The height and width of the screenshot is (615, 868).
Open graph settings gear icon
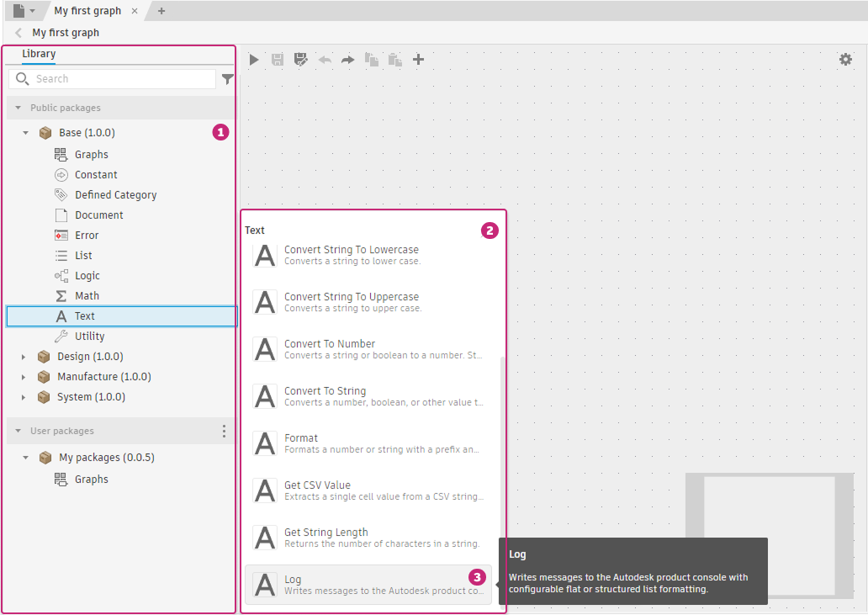845,59
